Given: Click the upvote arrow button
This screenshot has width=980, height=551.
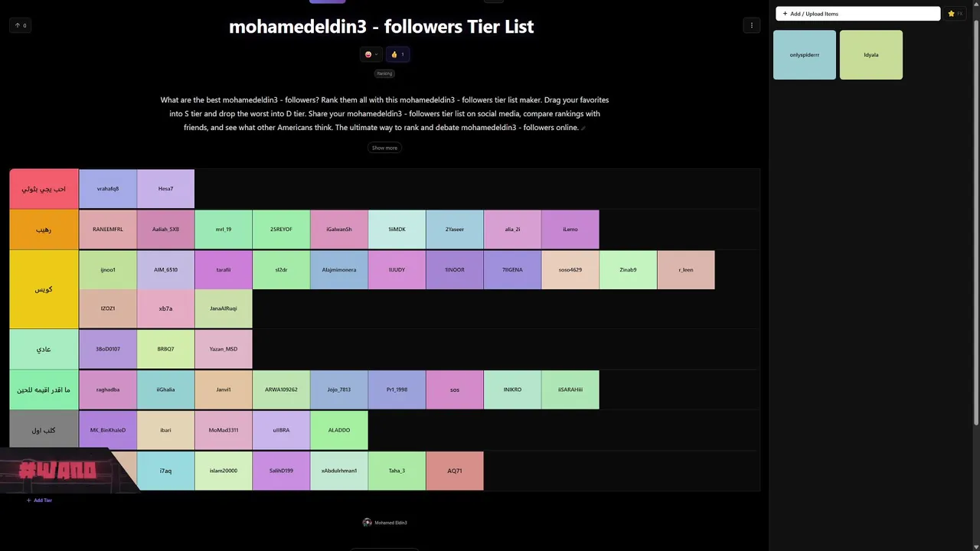Looking at the screenshot, I should click(x=20, y=25).
